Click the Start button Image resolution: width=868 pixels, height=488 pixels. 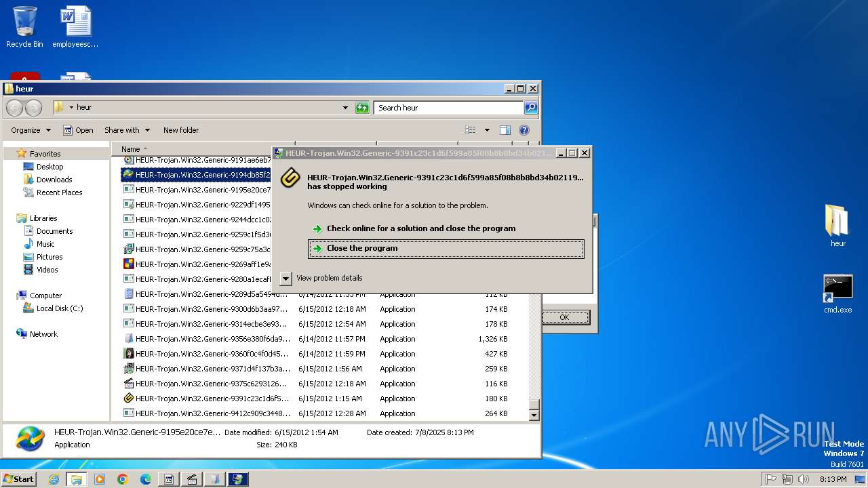coord(19,479)
